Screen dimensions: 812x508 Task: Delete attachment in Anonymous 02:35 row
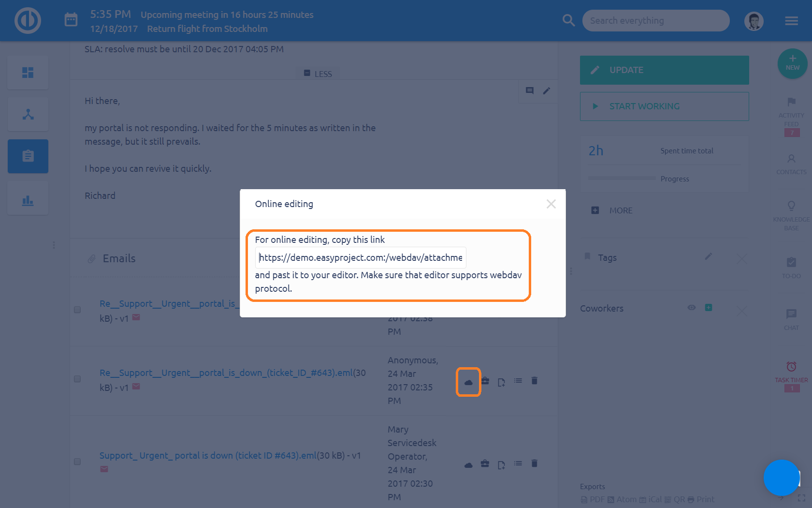(x=535, y=381)
